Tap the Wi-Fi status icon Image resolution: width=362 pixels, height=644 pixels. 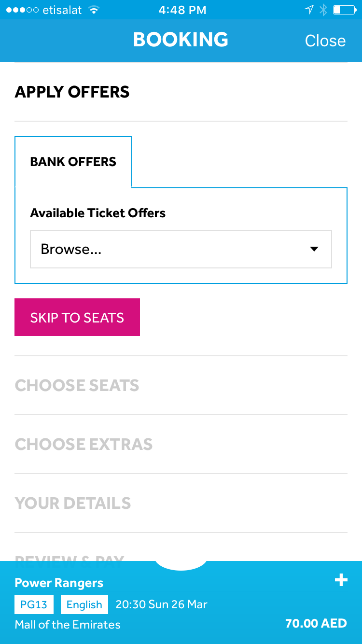tap(94, 10)
